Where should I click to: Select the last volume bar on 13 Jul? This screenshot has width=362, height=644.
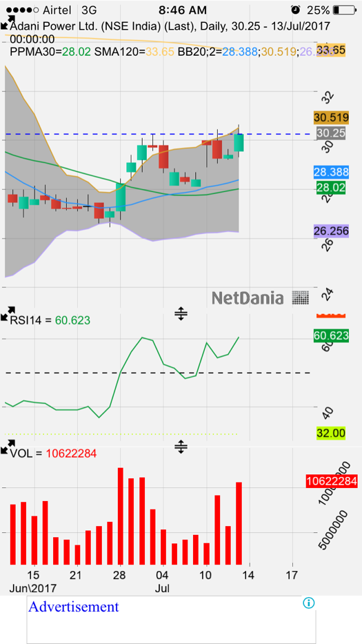click(239, 523)
